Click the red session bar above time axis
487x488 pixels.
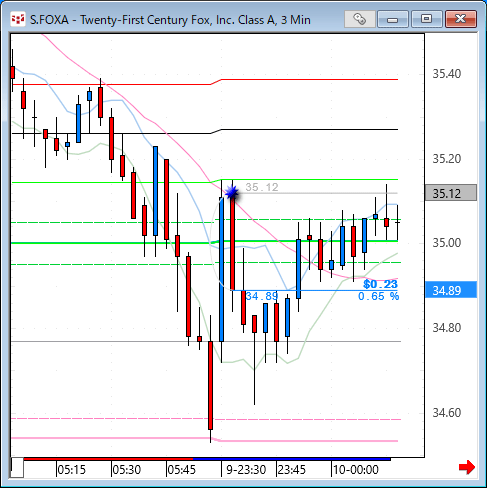pyautogui.click(x=109, y=459)
